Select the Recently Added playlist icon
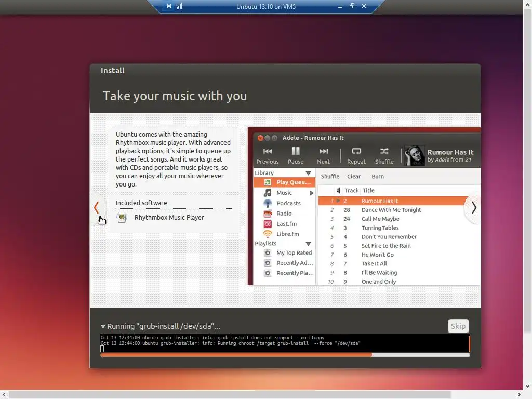532x399 pixels. pos(268,263)
